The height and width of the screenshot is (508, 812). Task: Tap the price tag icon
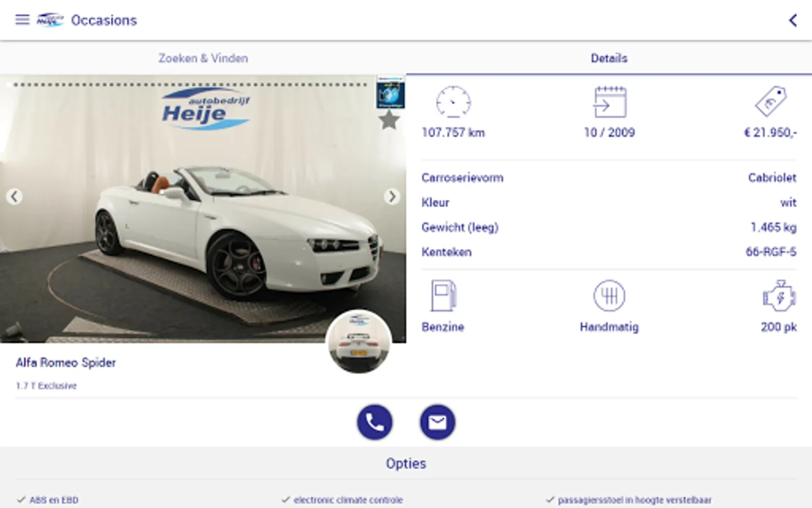tap(771, 102)
